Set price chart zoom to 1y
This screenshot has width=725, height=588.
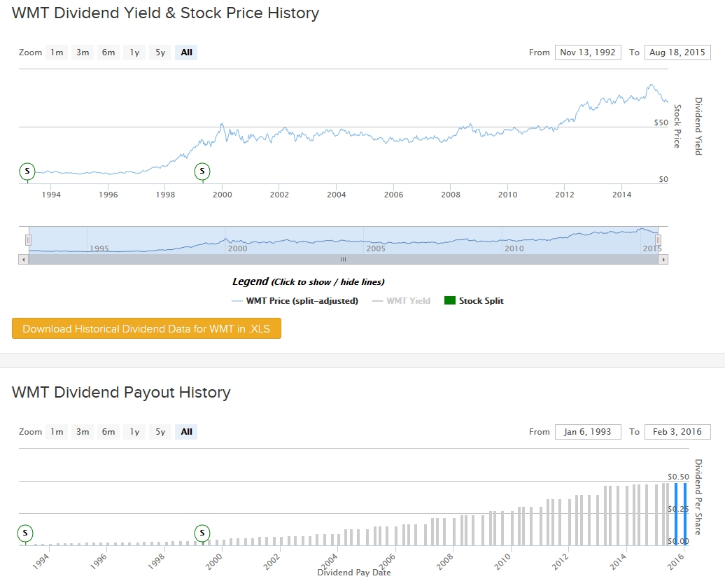tap(134, 52)
